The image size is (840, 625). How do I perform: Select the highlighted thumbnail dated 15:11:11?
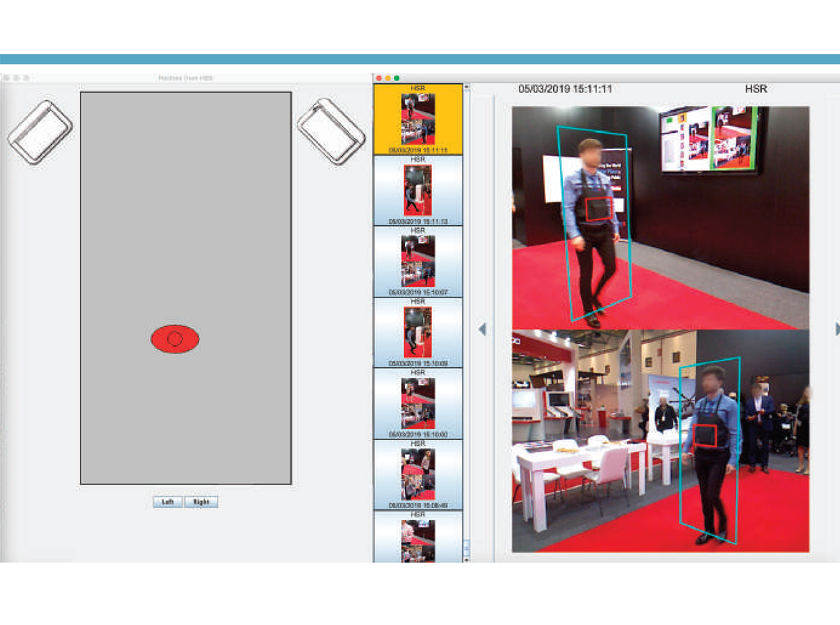(x=418, y=119)
